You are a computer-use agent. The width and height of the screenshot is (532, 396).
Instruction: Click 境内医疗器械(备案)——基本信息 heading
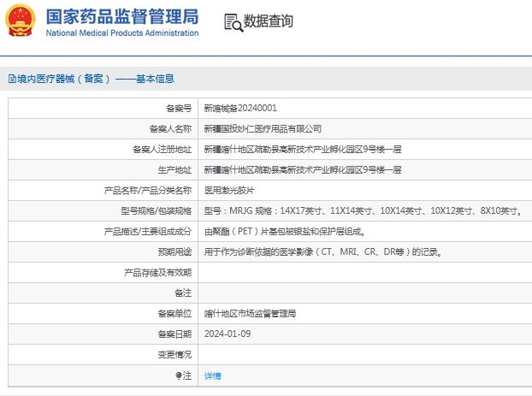[x=95, y=79]
